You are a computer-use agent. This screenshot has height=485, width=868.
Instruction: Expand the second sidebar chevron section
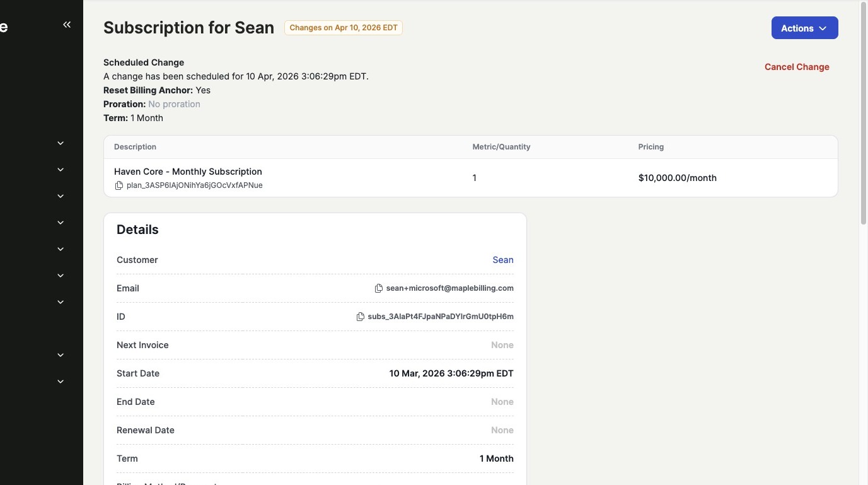(x=61, y=170)
